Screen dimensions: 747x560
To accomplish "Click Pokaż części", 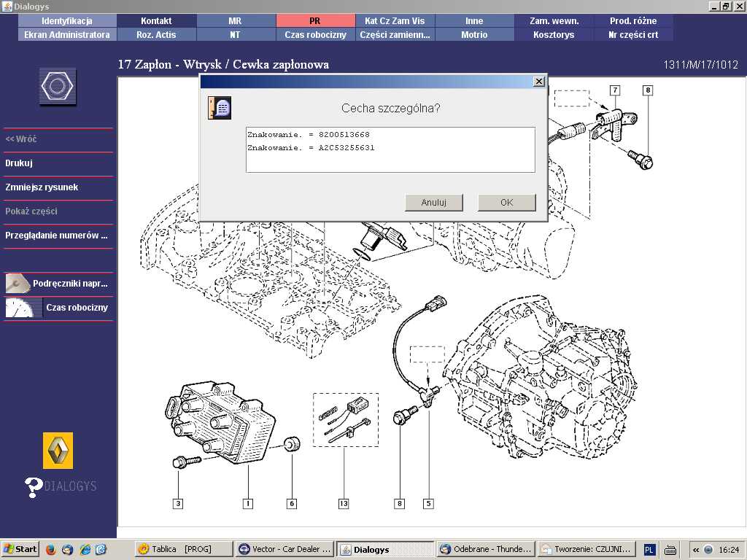I will point(58,211).
